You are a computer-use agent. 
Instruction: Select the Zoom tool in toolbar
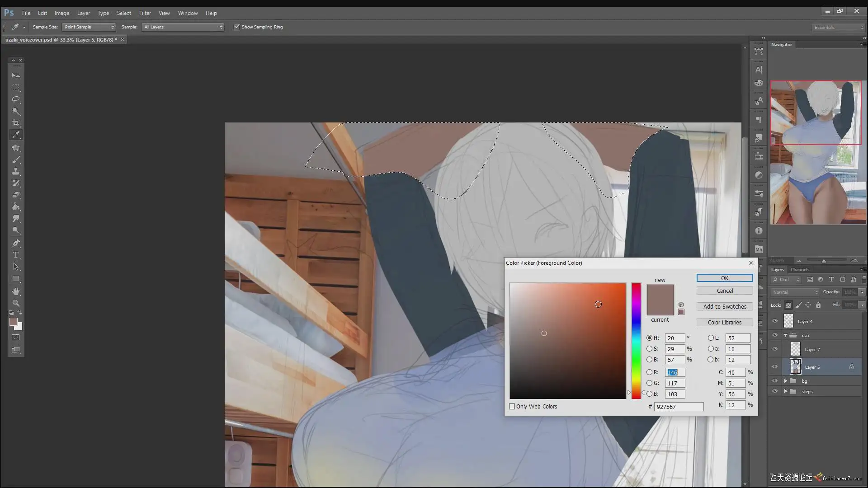pos(16,303)
